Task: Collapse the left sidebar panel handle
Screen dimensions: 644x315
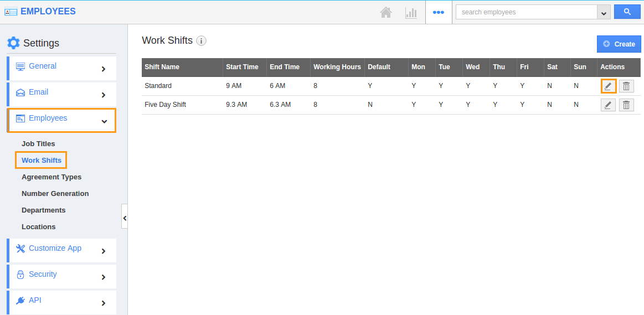Action: [x=125, y=218]
